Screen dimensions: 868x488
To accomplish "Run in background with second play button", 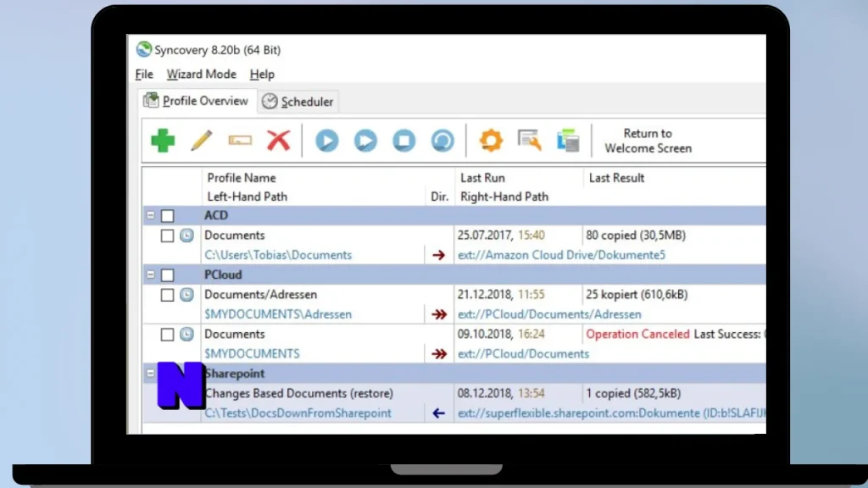I will tap(365, 141).
